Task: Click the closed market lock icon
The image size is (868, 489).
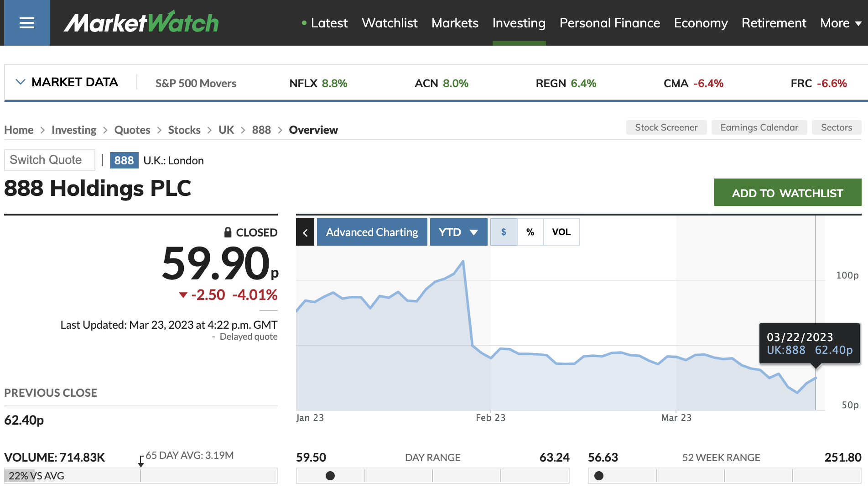Action: click(x=228, y=232)
